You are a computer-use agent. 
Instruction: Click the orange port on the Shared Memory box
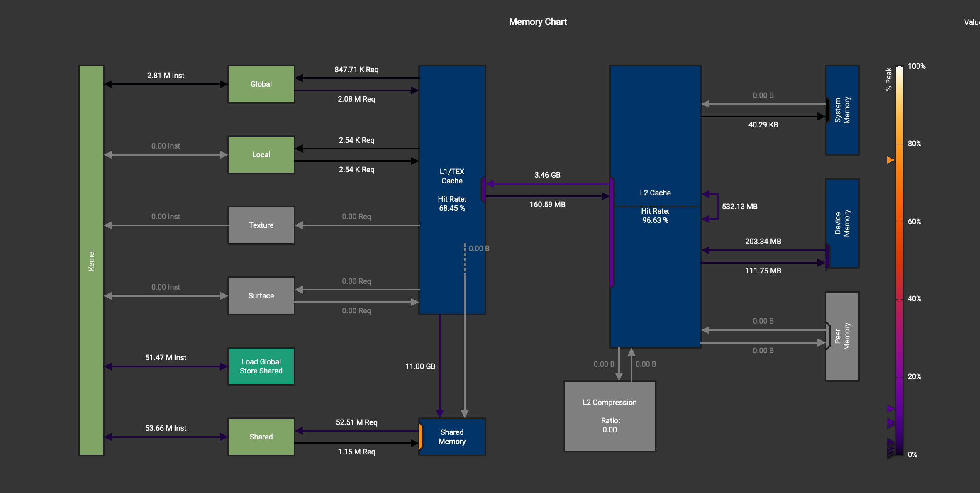pyautogui.click(x=421, y=437)
